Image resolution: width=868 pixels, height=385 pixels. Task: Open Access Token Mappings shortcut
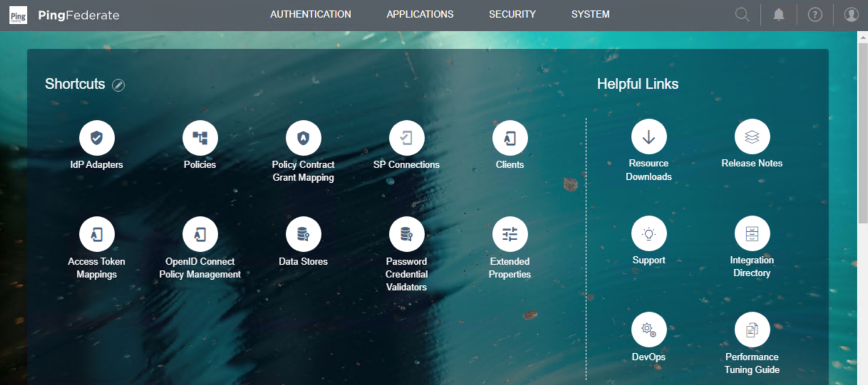click(96, 234)
